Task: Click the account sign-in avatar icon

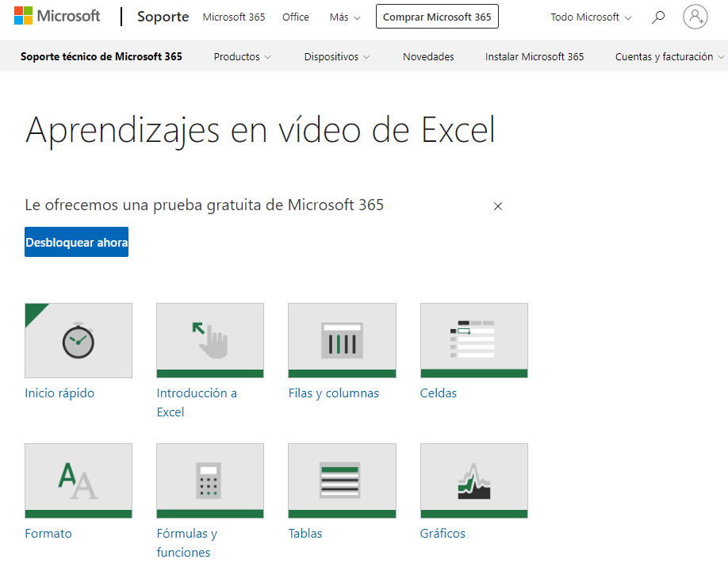Action: (x=695, y=17)
